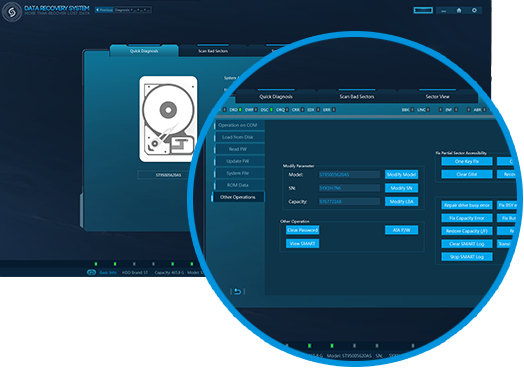
Task: Click the Home icon in top-right bar
Action: (459, 10)
